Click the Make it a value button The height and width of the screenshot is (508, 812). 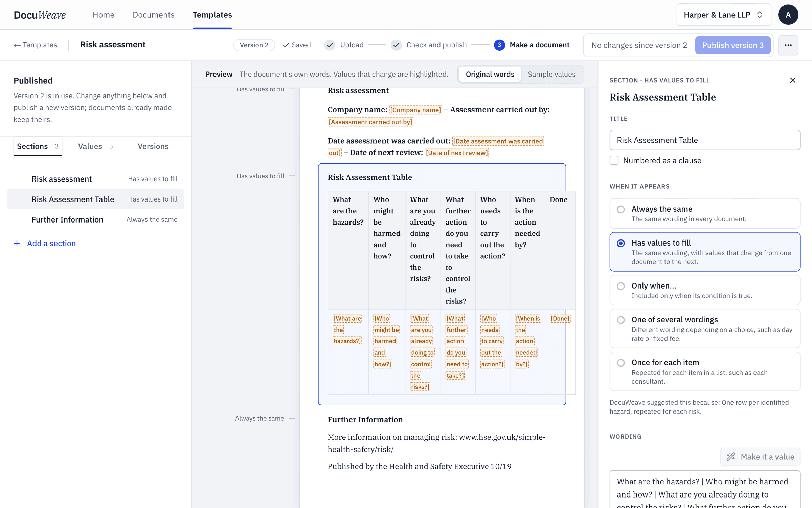click(760, 457)
